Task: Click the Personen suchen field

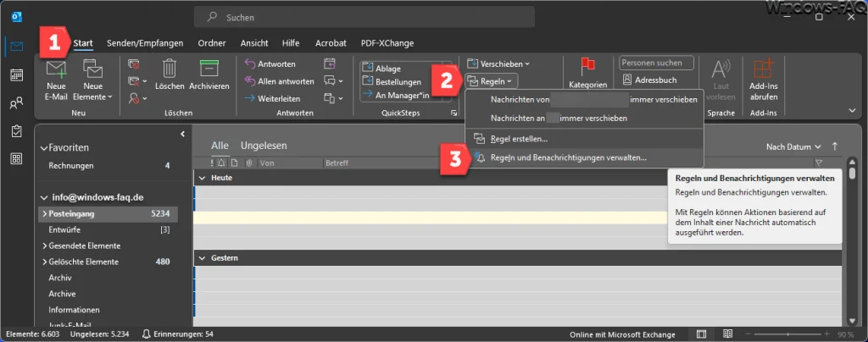Action: click(x=657, y=63)
